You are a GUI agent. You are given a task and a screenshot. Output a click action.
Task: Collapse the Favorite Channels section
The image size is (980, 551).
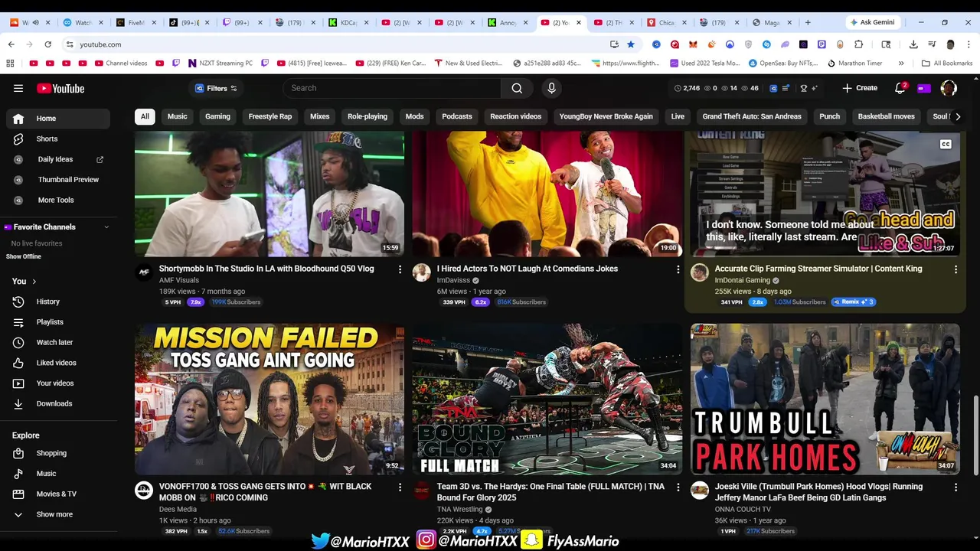[x=106, y=227]
